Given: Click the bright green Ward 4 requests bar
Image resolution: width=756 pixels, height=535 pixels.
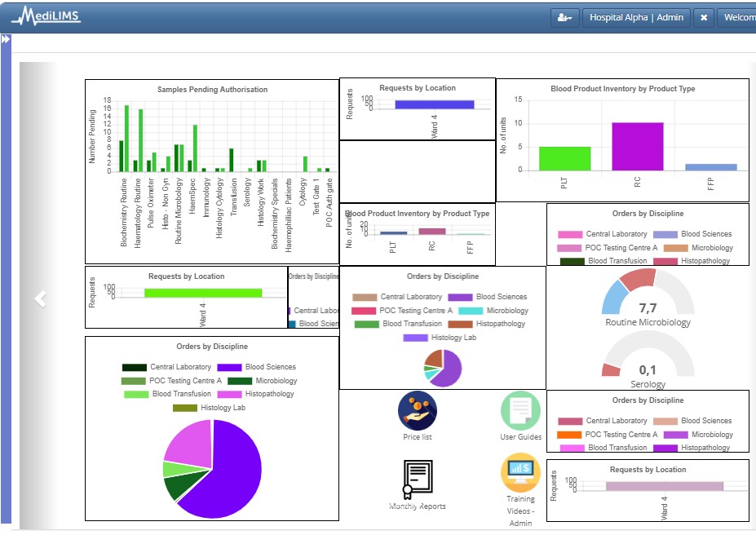Looking at the screenshot, I should [x=203, y=293].
